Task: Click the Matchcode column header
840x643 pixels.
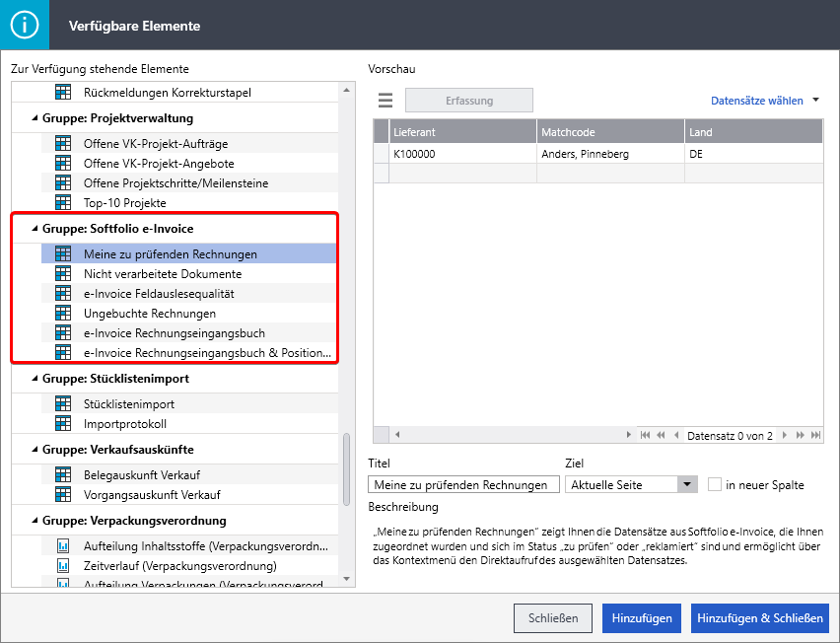Action: coord(610,132)
